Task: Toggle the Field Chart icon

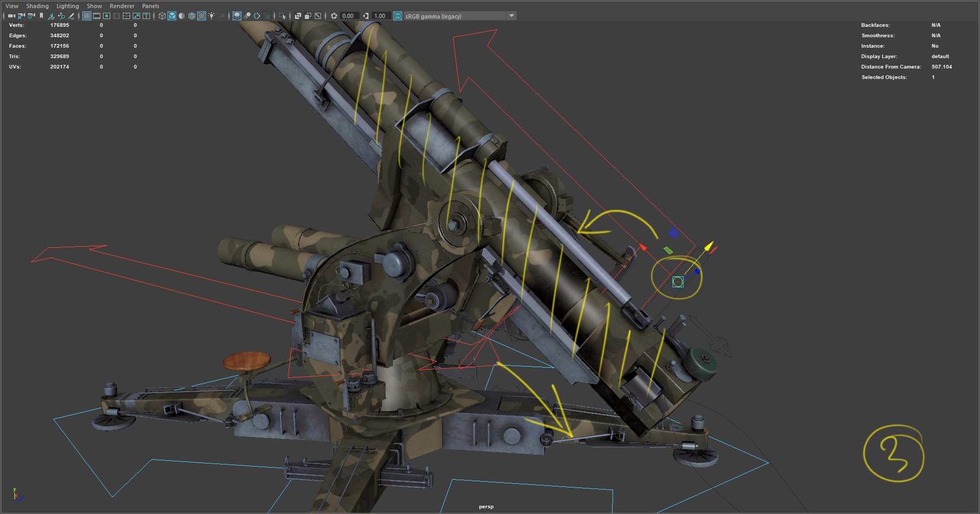Action: point(126,16)
